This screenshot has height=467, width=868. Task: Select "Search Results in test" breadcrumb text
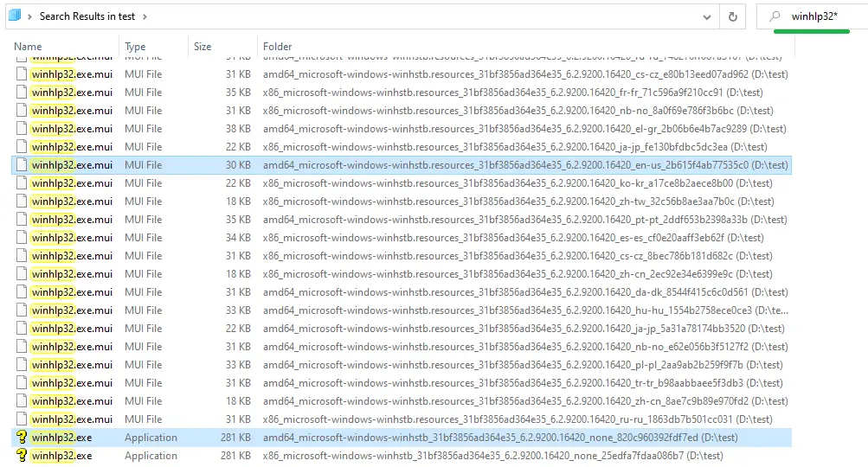pyautogui.click(x=88, y=16)
